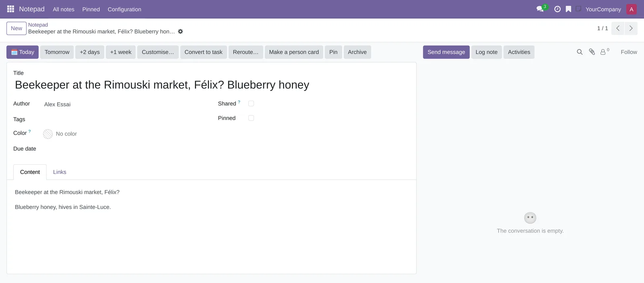The width and height of the screenshot is (644, 283).
Task: Convert the note to a task
Action: pos(203,52)
